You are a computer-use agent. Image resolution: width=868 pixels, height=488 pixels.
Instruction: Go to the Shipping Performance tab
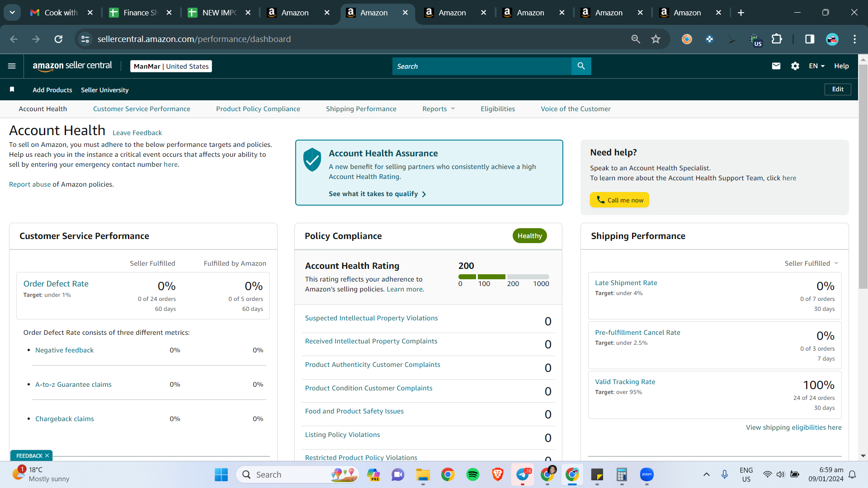tap(361, 109)
